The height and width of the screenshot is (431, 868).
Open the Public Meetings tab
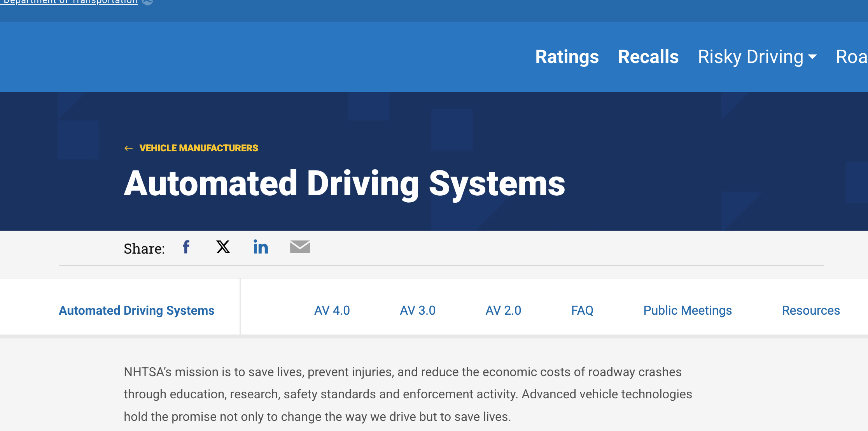pyautogui.click(x=688, y=310)
